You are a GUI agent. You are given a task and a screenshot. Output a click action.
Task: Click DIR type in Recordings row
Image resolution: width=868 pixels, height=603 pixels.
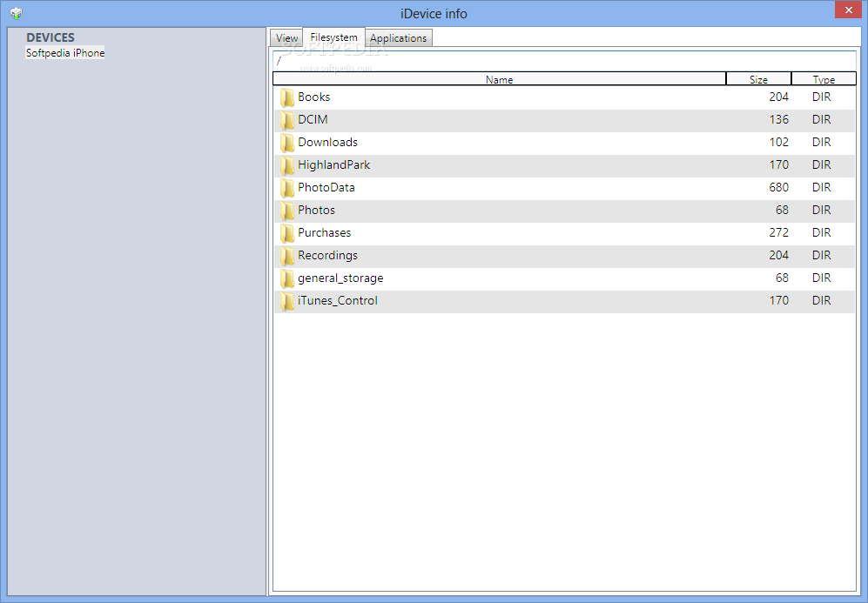(x=822, y=256)
